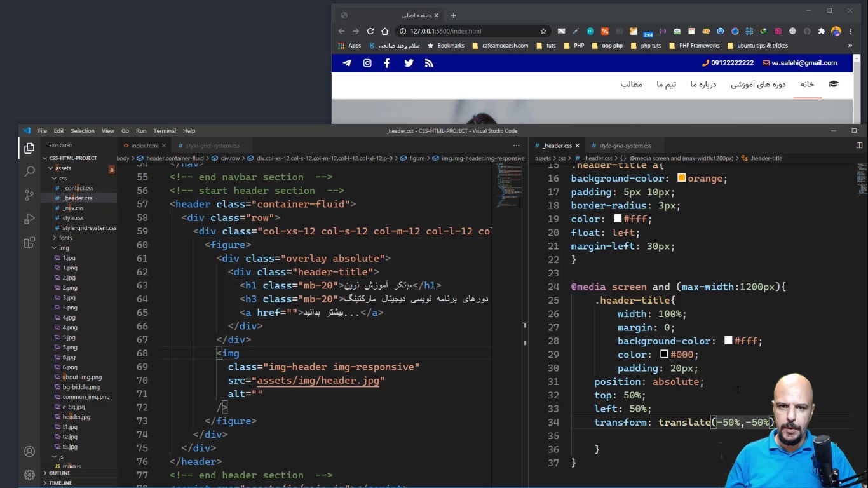Click the تیم ما nav link
The height and width of the screenshot is (488, 868).
pyautogui.click(x=667, y=85)
